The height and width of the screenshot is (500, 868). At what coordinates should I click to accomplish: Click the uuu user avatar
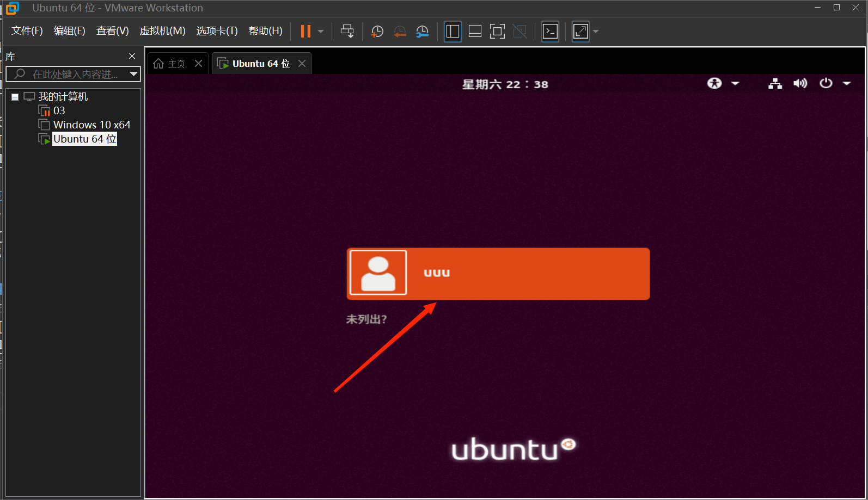[x=378, y=273]
